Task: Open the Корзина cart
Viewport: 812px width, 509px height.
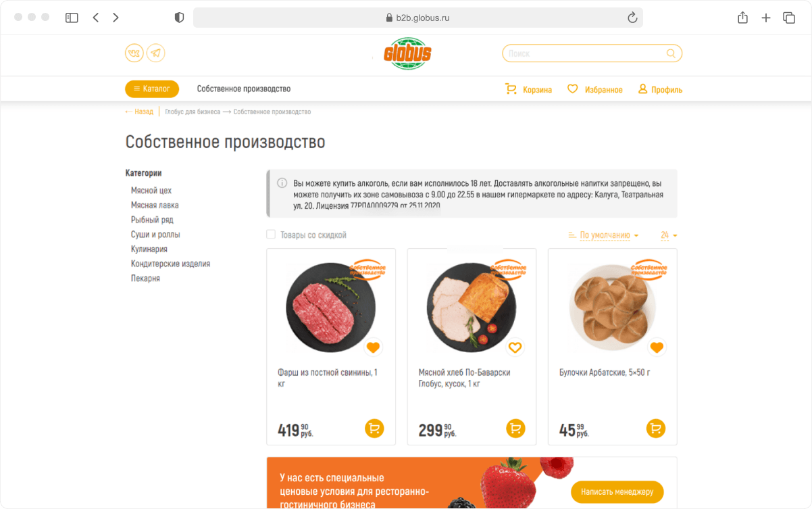Action: [x=528, y=89]
